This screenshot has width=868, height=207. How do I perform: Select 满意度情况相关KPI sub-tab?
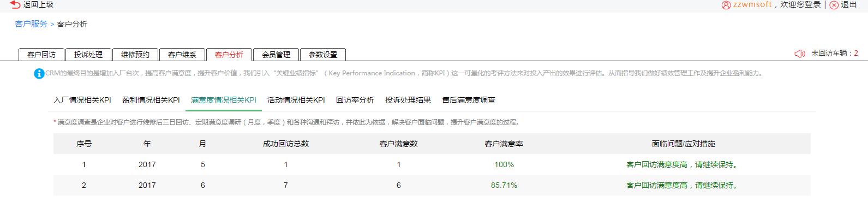point(224,100)
